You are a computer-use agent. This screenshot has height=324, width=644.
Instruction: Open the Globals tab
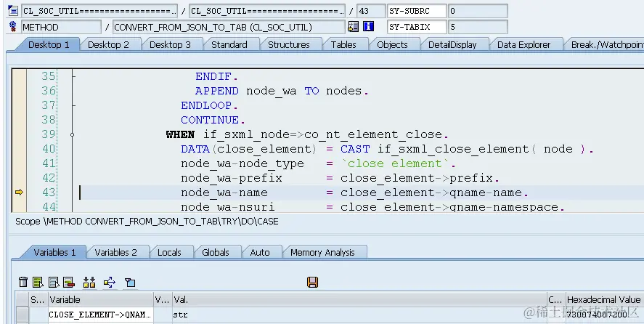click(215, 252)
